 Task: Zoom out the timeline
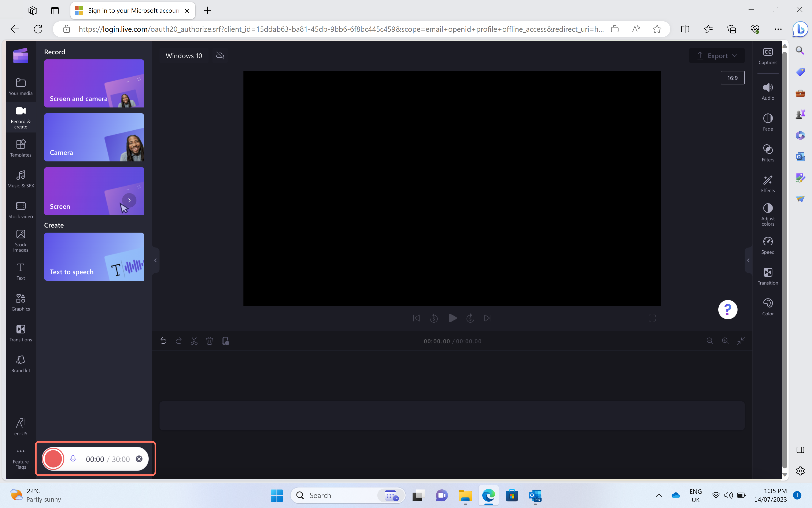coord(710,341)
